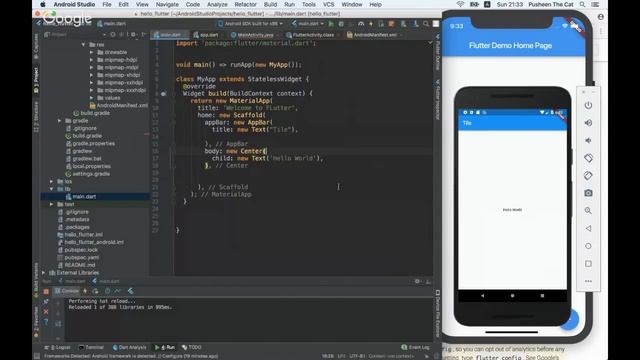Click the green Run button in the top toolbar
Screen dimensions: 640x360
pyautogui.click(x=331, y=24)
